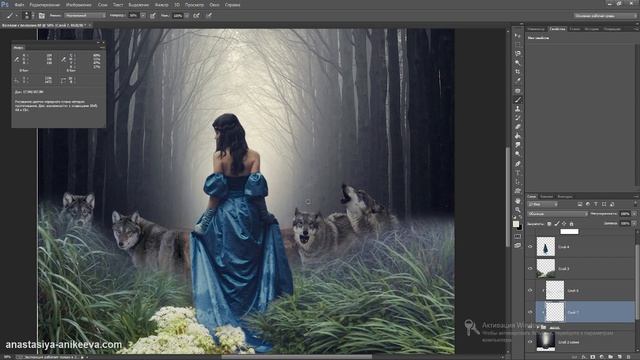
Task: Open the layer blend mode dropdown
Action: pos(558,214)
